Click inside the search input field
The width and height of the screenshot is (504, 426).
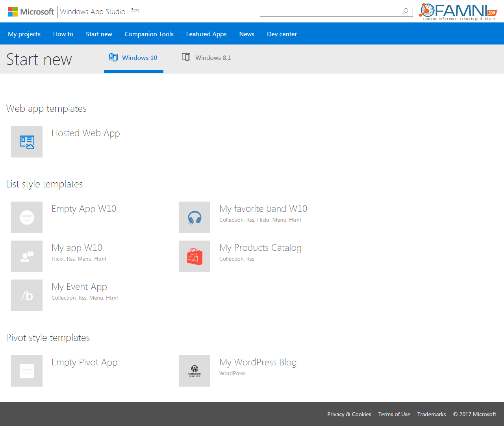click(330, 11)
